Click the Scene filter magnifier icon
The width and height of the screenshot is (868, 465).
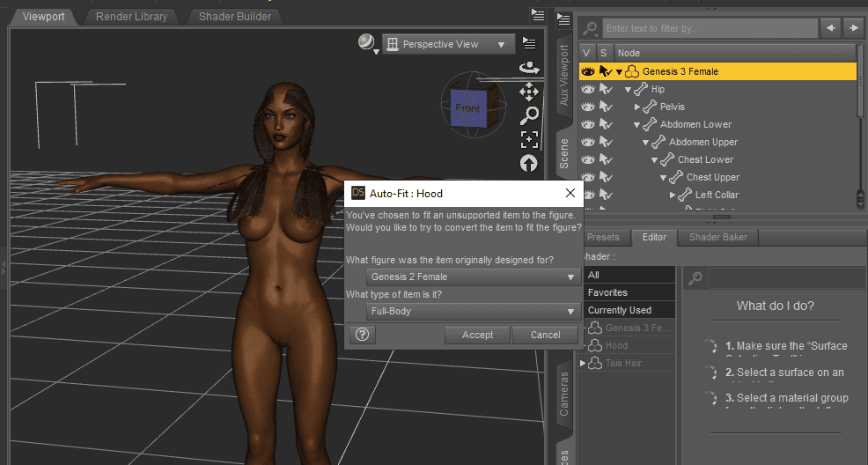point(590,27)
